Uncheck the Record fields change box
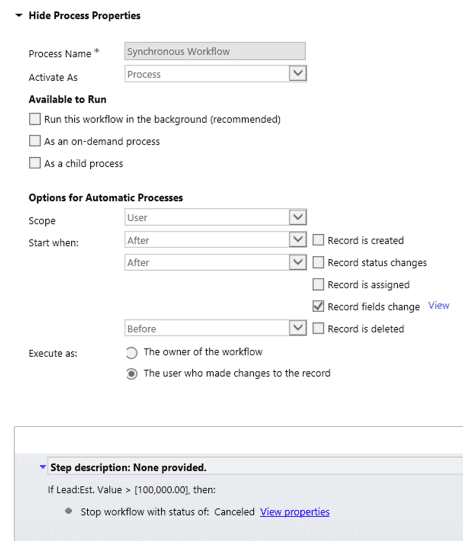The image size is (463, 541). [318, 306]
